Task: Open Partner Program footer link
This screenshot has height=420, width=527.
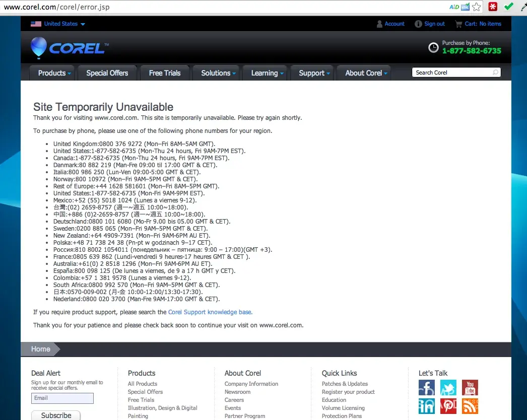Action: [x=245, y=416]
